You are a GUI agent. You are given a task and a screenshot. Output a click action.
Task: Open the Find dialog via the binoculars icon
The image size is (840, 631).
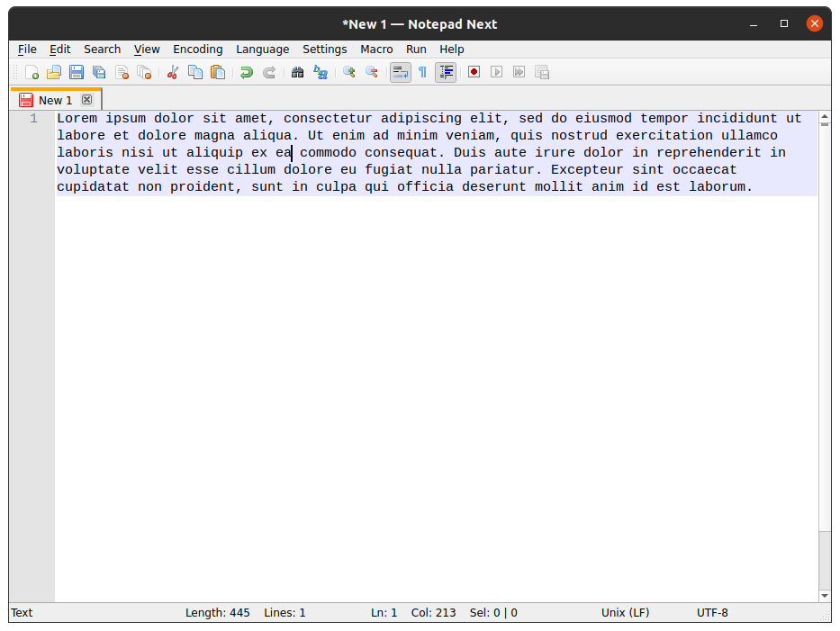click(x=297, y=72)
